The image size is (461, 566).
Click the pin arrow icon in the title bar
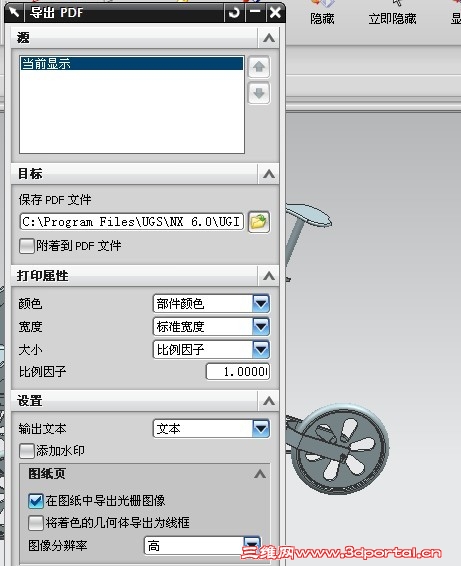14,13
